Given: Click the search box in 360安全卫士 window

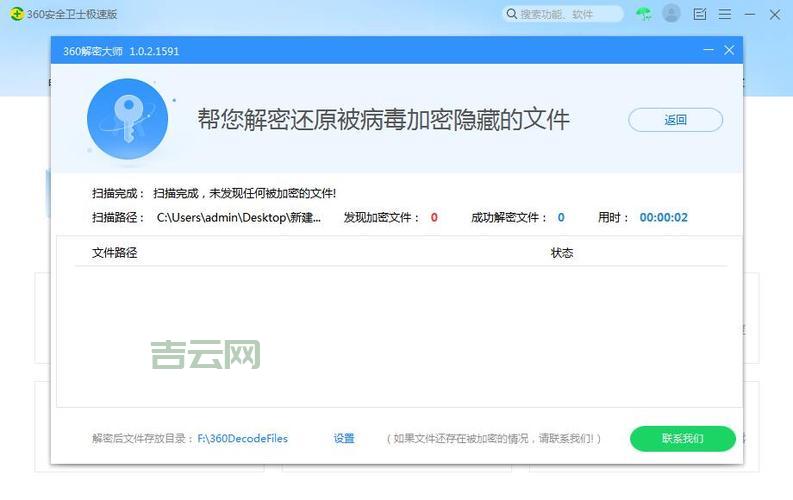Looking at the screenshot, I should (563, 14).
